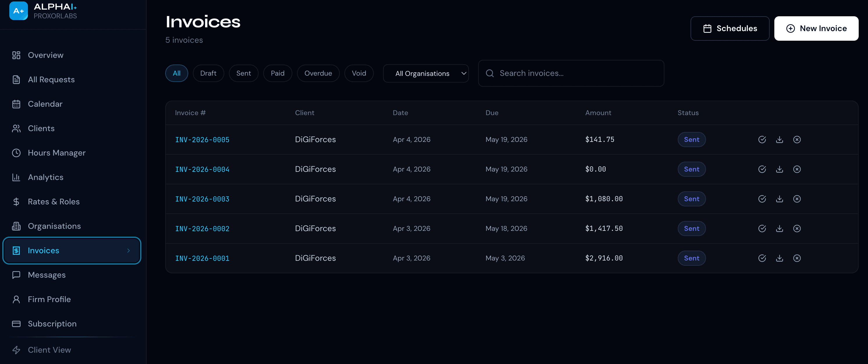Show only Paid invoices

point(277,73)
